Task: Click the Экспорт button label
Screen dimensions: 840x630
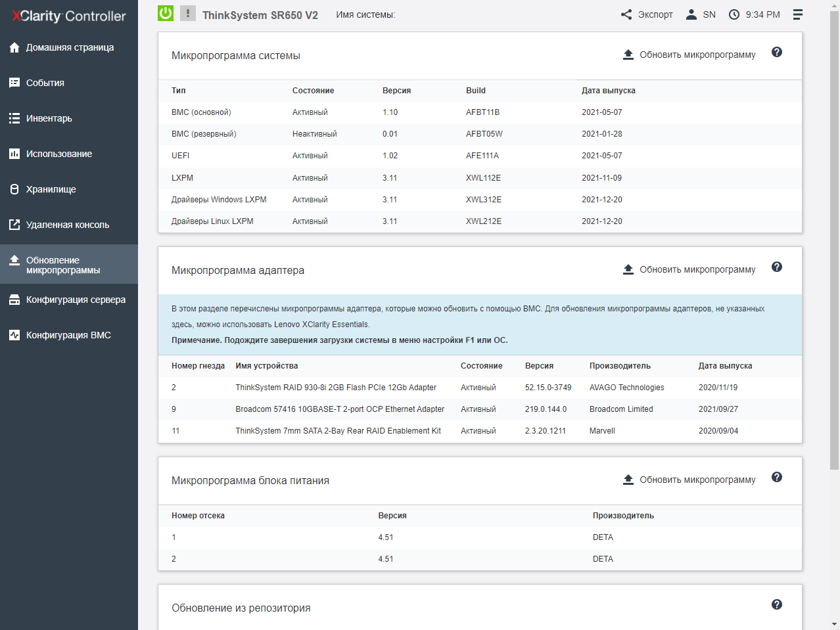Action: pos(655,14)
